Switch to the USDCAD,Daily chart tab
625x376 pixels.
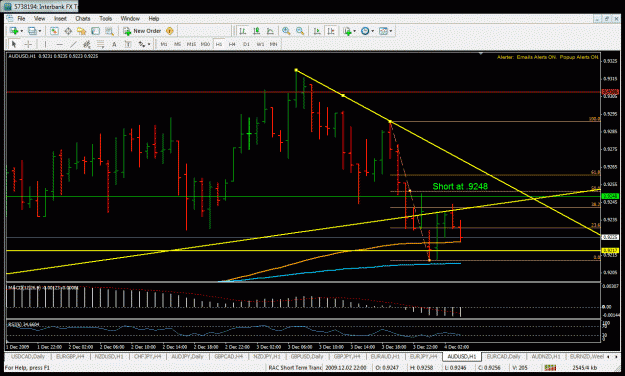pyautogui.click(x=28, y=356)
